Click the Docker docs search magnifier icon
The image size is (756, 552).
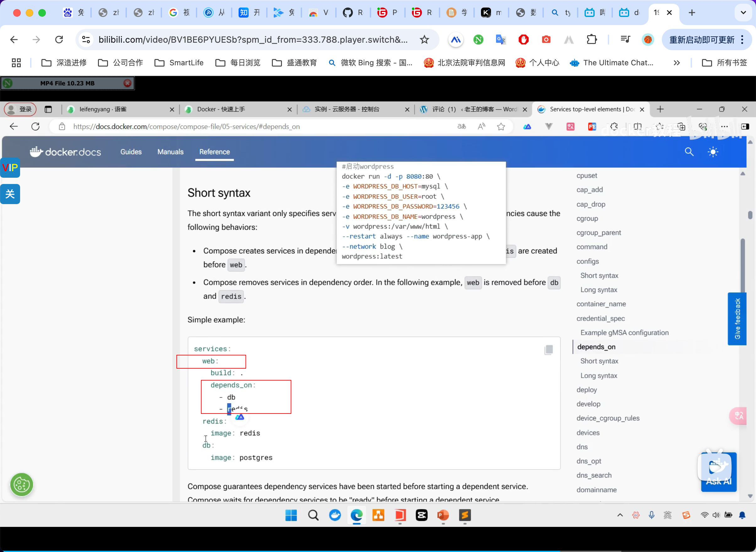tap(689, 152)
